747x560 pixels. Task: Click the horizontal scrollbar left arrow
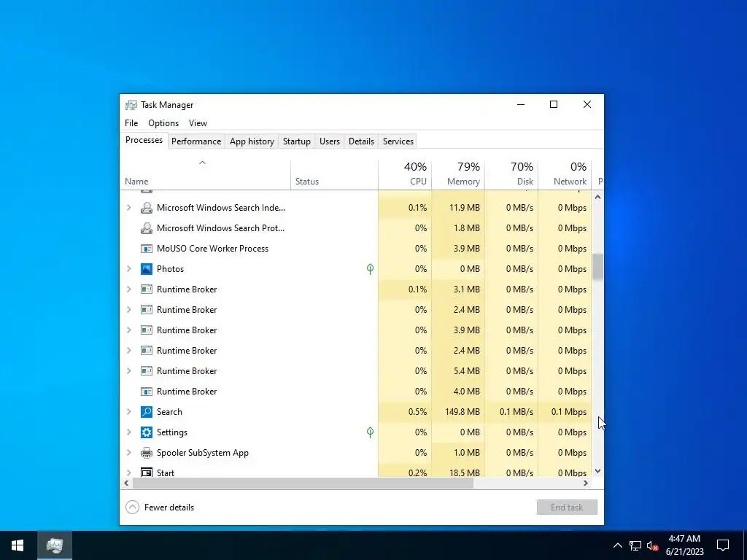pos(126,483)
